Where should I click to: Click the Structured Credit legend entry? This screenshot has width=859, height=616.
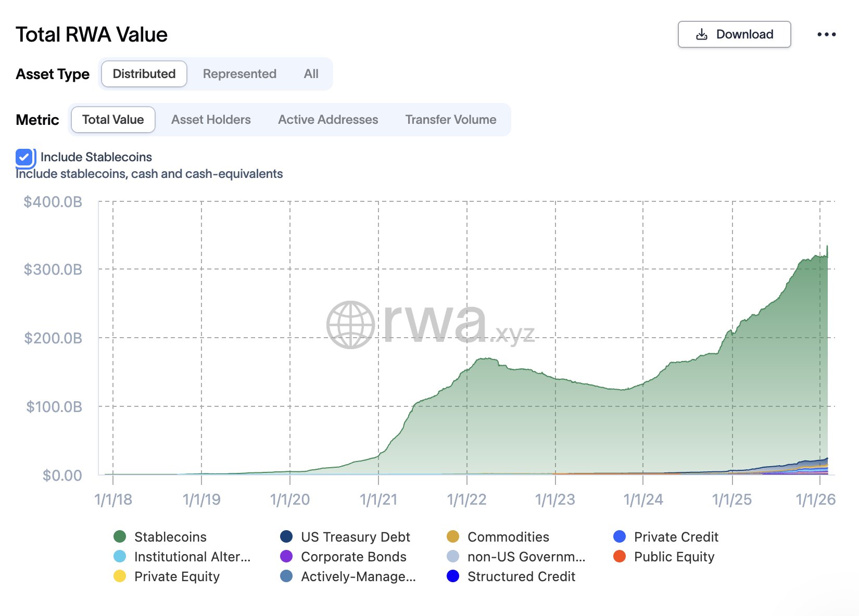pos(521,576)
